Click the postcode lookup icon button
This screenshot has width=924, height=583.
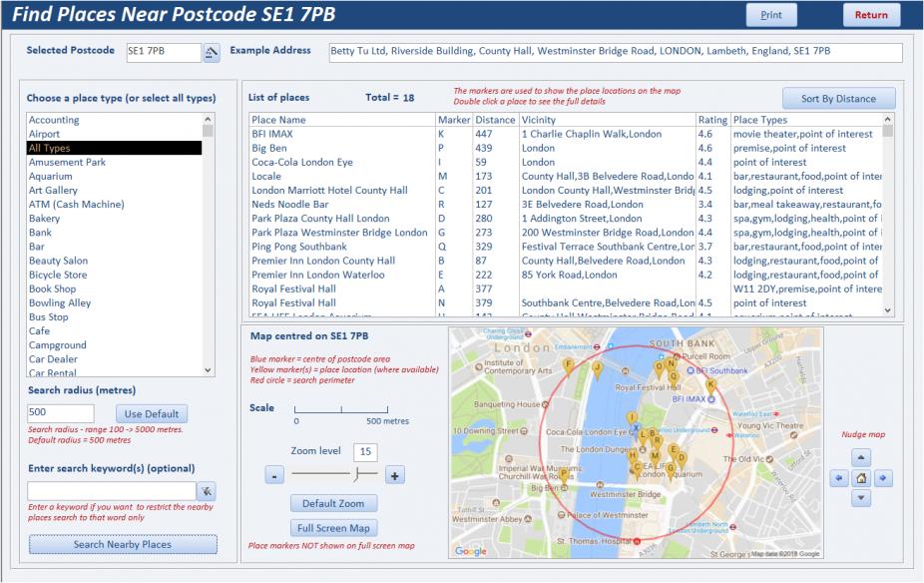[211, 53]
